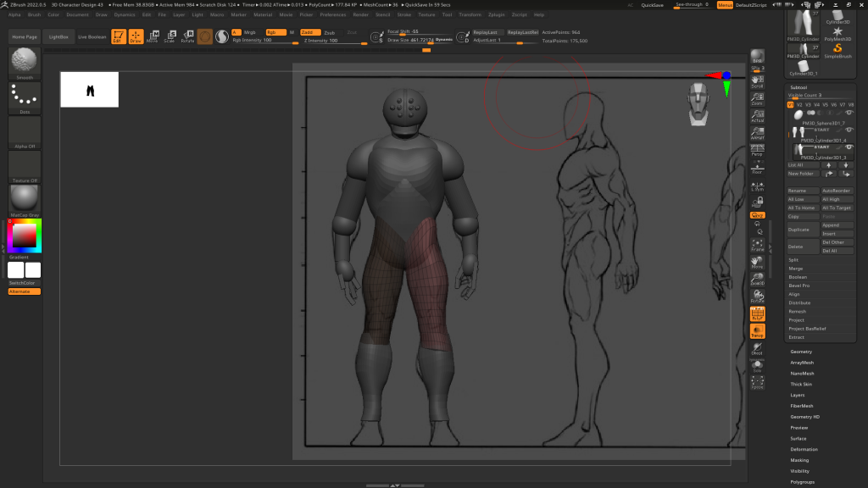Image resolution: width=868 pixels, height=488 pixels.
Task: Expand the Polygroups section
Action: click(802, 481)
